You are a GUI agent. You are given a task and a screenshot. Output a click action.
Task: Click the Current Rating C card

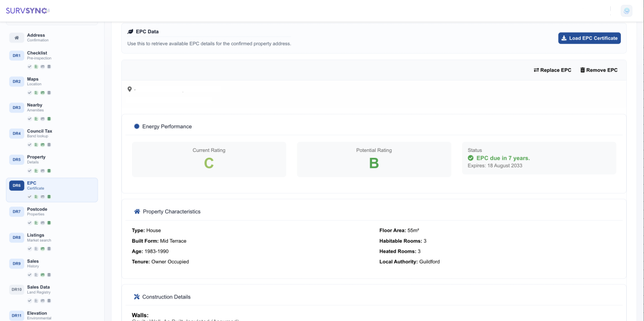pyautogui.click(x=209, y=159)
